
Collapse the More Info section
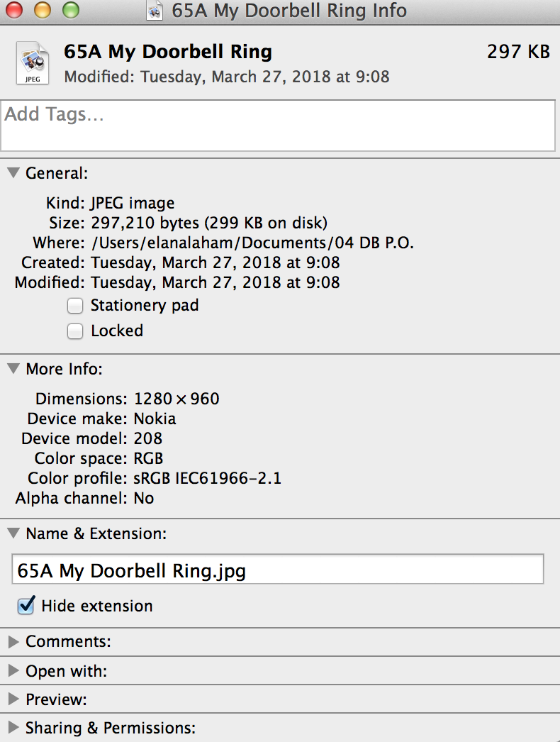click(x=13, y=368)
